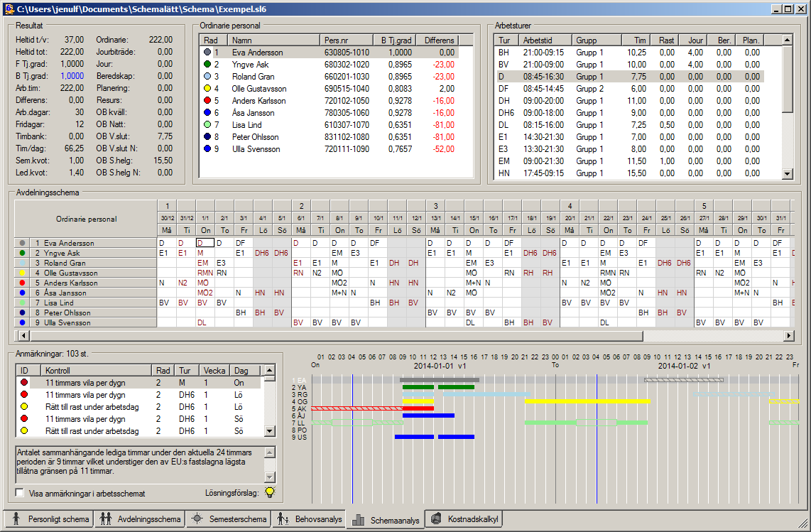Viewport: 811px width, 532px height.
Task: Click the yellow dot beside Olle Gustavsson in Avdelningsschema
Action: (x=22, y=273)
